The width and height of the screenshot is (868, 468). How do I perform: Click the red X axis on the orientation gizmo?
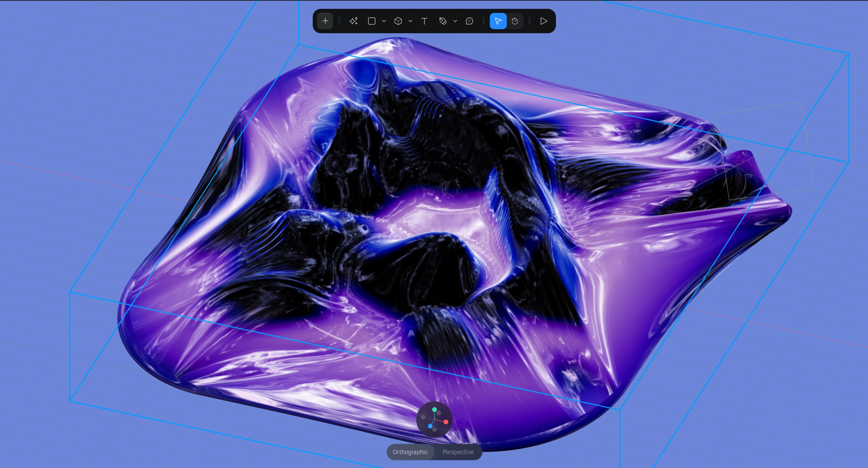click(x=446, y=422)
